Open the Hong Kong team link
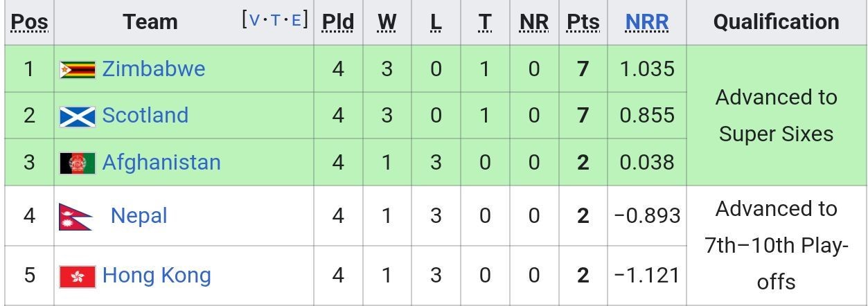This screenshot has width=868, height=306. 157,275
